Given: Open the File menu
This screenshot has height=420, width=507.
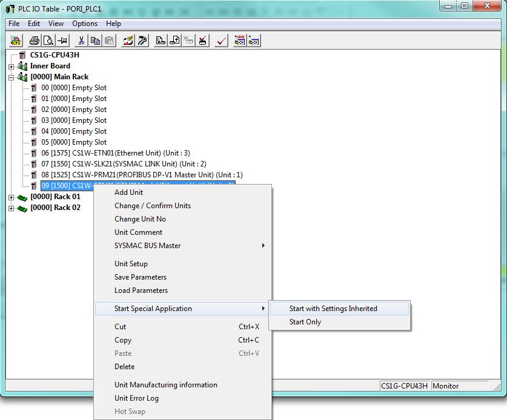Looking at the screenshot, I should pos(14,24).
